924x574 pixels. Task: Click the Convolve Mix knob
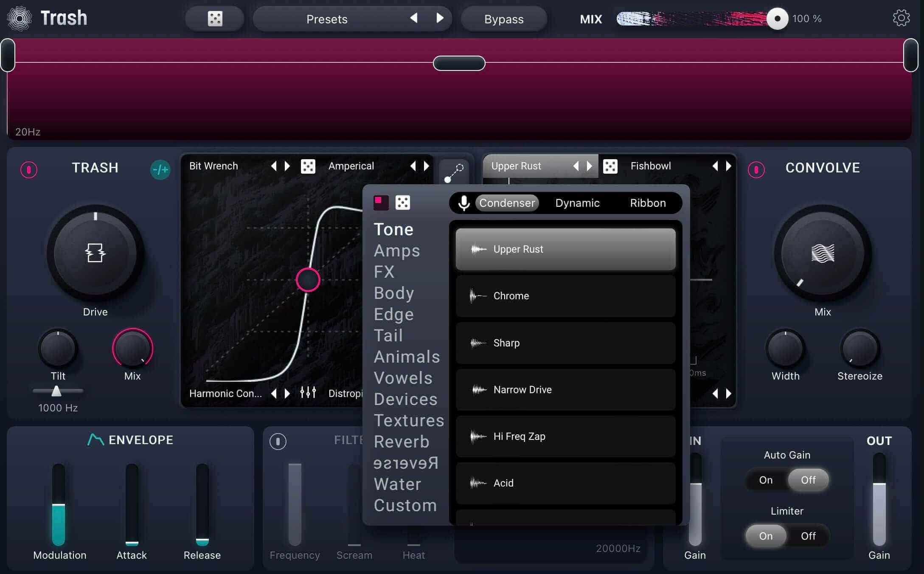tap(823, 253)
